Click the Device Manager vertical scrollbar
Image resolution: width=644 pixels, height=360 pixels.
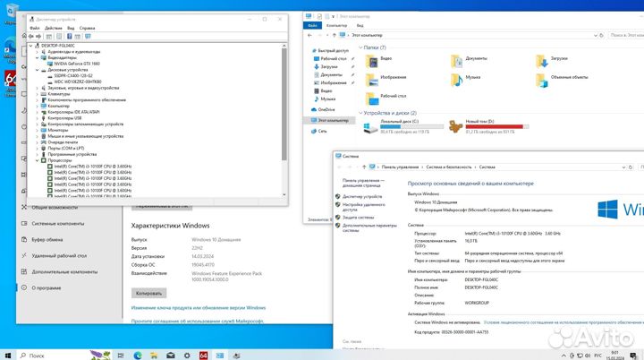(x=284, y=104)
